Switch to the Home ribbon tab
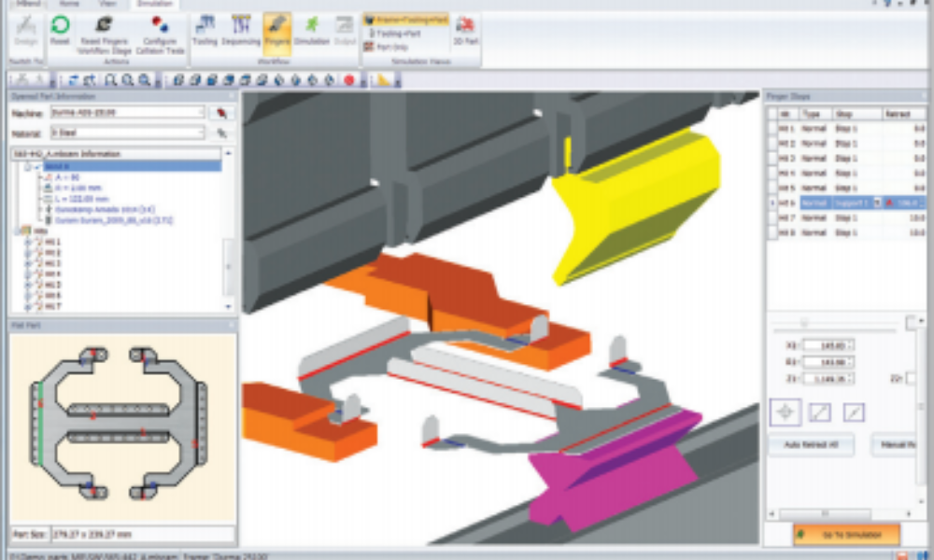This screenshot has width=934, height=560. coord(69,4)
